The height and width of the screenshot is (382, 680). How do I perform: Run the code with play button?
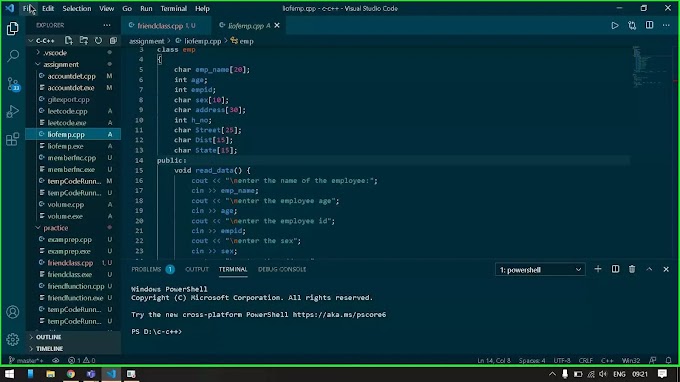(615, 26)
